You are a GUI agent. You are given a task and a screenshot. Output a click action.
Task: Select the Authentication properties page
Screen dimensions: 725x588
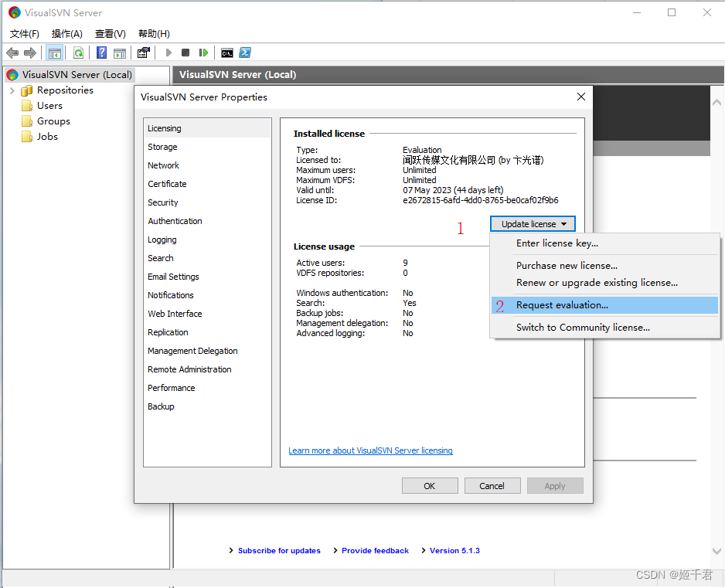click(x=207, y=221)
